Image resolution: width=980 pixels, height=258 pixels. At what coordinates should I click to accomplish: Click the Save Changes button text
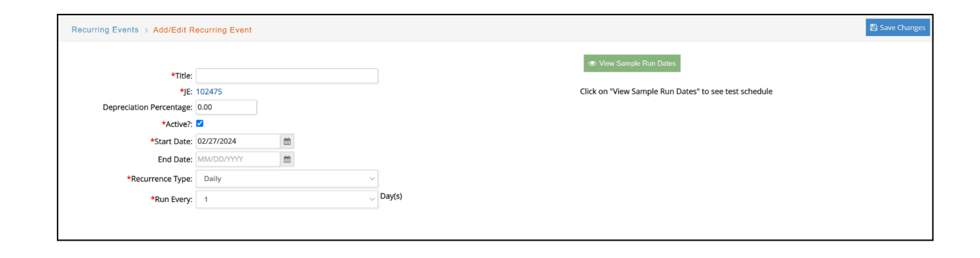[x=902, y=28]
